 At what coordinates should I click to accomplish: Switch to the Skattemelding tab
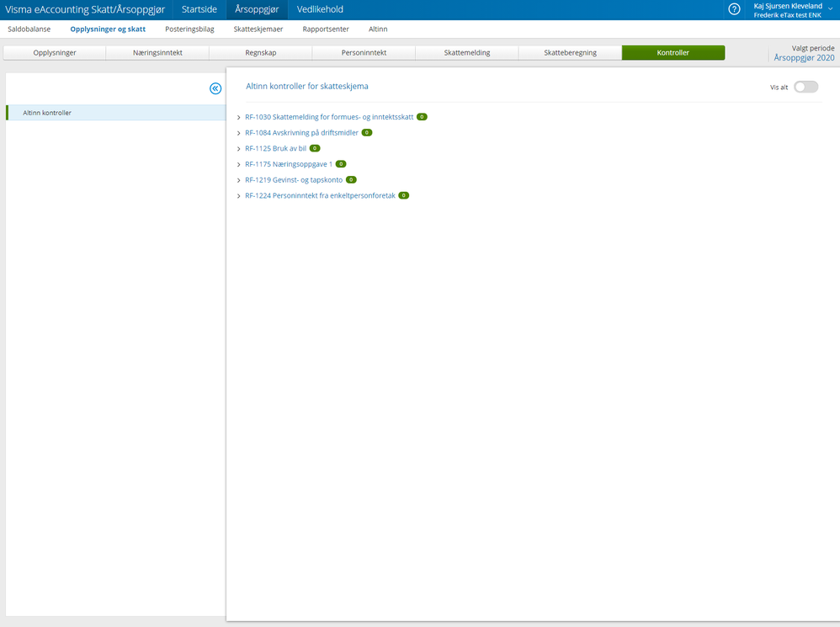click(x=467, y=52)
